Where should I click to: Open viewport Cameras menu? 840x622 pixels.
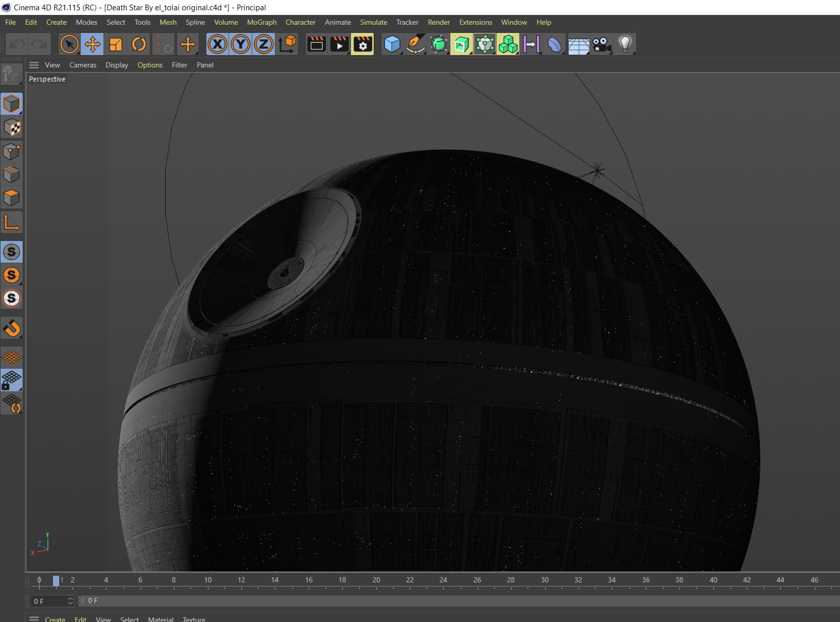83,65
